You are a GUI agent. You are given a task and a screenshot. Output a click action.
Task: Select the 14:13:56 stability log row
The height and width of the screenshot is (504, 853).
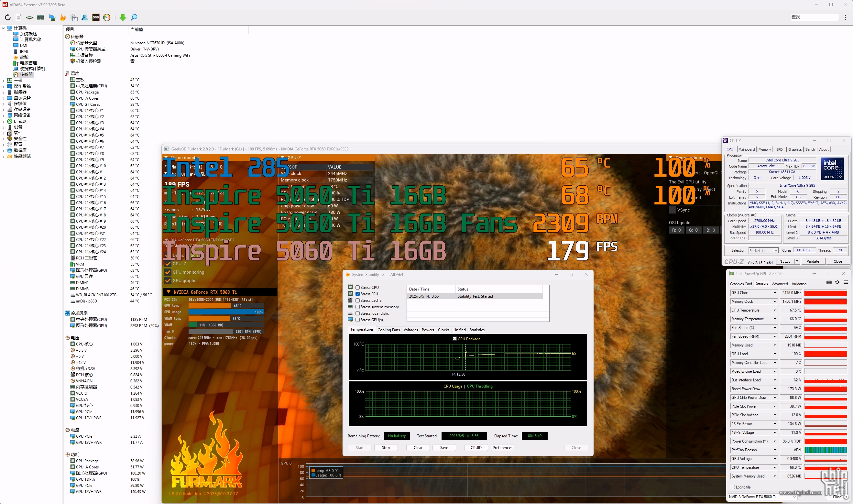[475, 296]
